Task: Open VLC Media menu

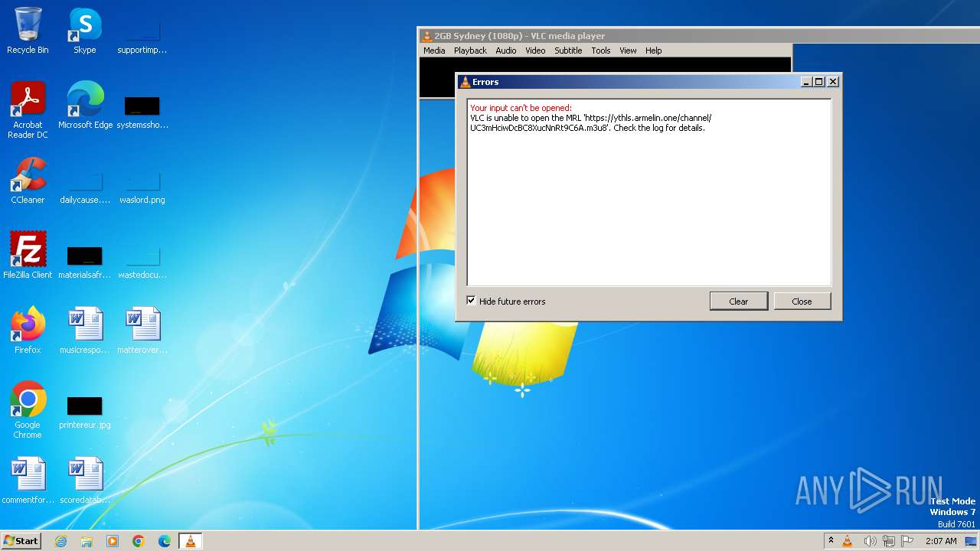Action: pos(434,51)
